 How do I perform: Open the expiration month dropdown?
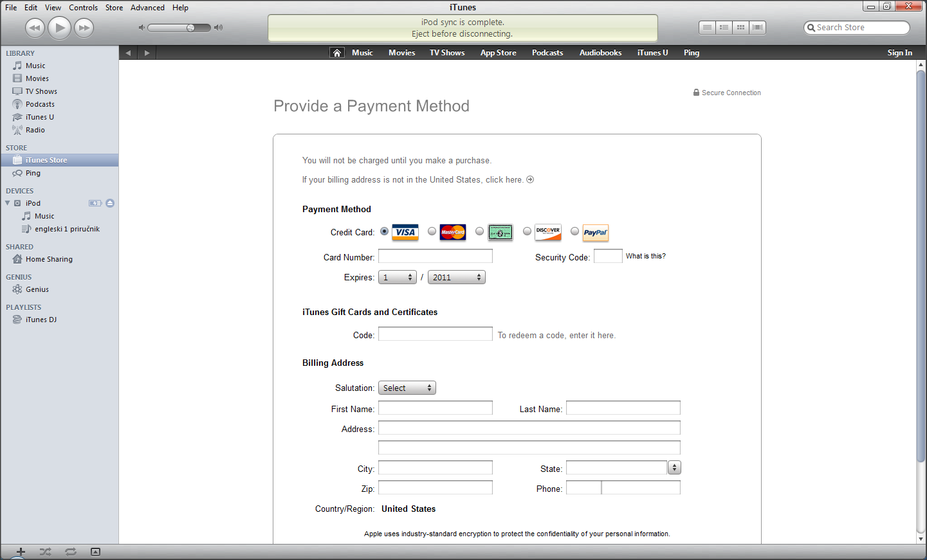pos(398,277)
